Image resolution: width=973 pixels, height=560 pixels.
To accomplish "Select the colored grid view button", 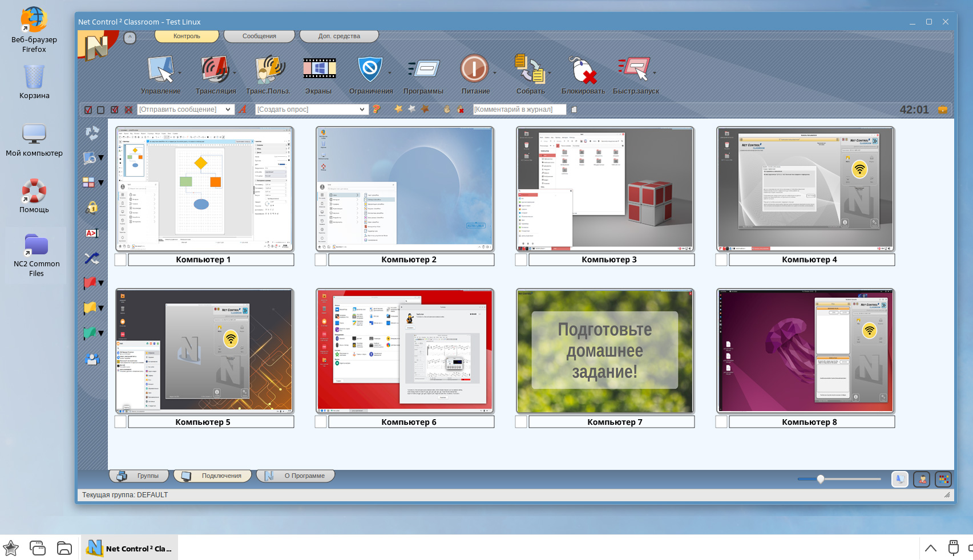I will tap(943, 480).
